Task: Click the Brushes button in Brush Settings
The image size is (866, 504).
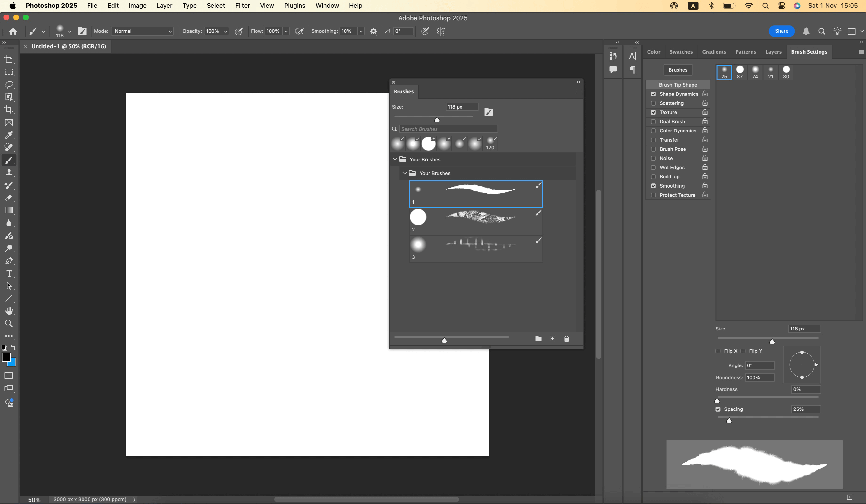Action: click(678, 70)
